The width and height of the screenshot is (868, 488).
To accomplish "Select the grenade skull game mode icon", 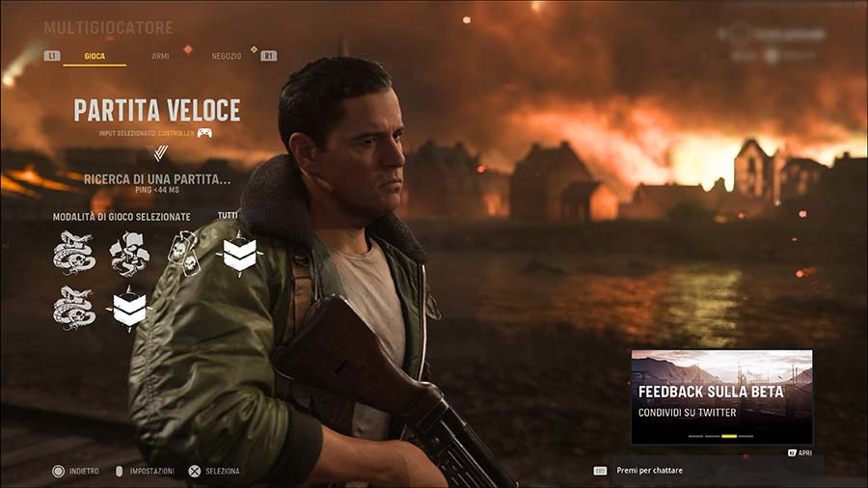I will (x=182, y=253).
